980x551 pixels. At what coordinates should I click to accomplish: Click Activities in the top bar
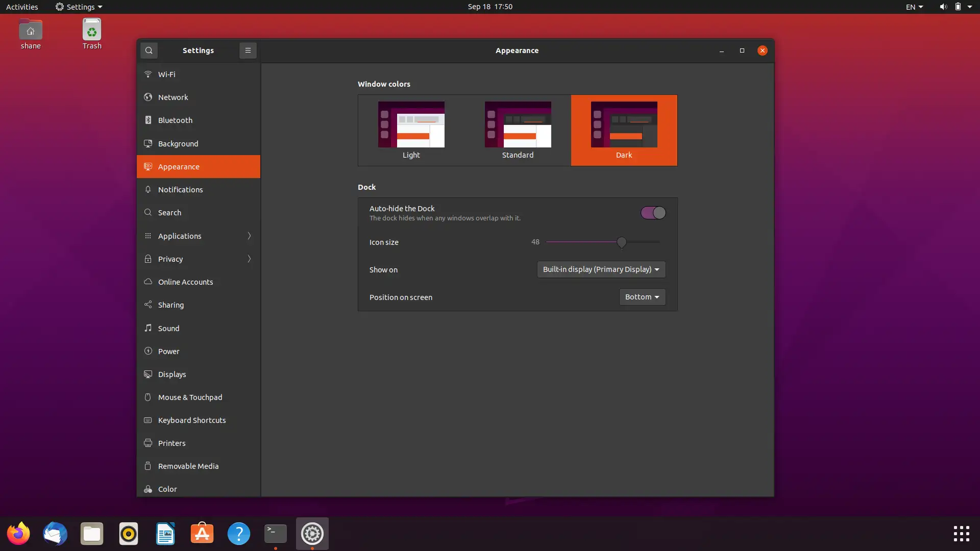[22, 7]
